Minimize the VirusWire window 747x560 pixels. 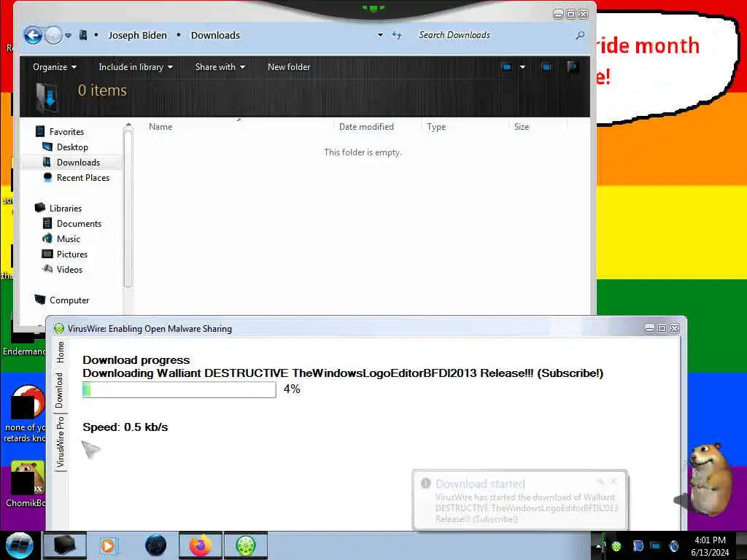coord(649,329)
